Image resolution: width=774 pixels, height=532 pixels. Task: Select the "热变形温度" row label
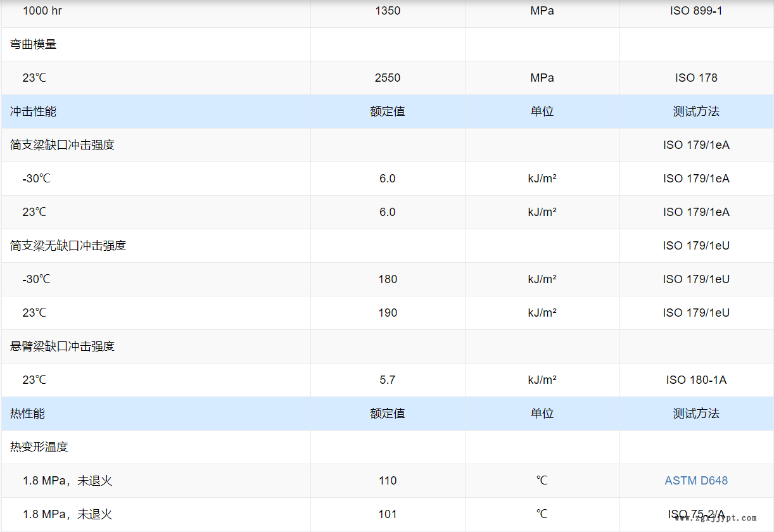tap(39, 447)
